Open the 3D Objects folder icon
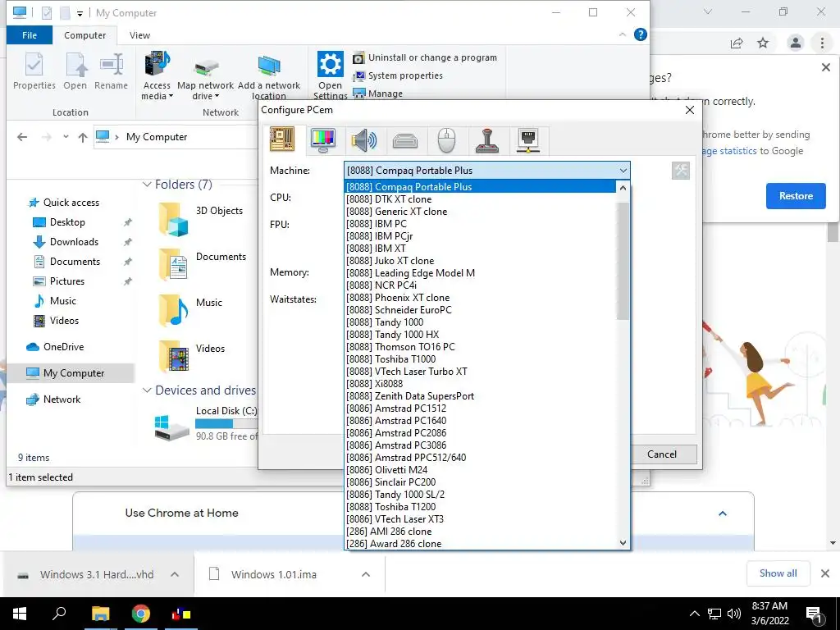Image resolution: width=840 pixels, height=630 pixels. [174, 220]
